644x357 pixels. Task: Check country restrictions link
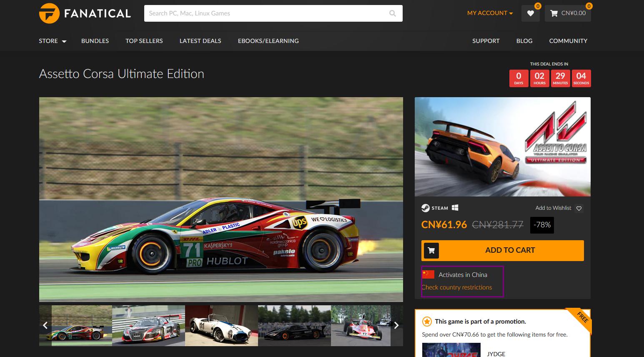coord(457,287)
